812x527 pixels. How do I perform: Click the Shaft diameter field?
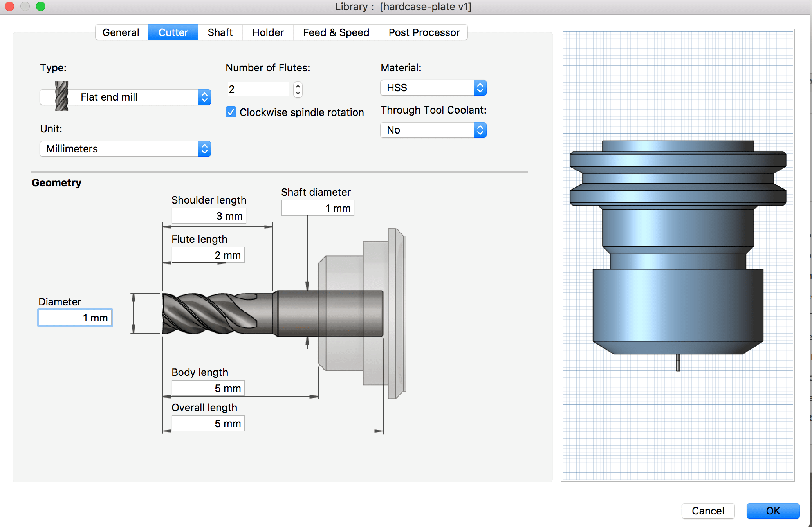click(318, 208)
